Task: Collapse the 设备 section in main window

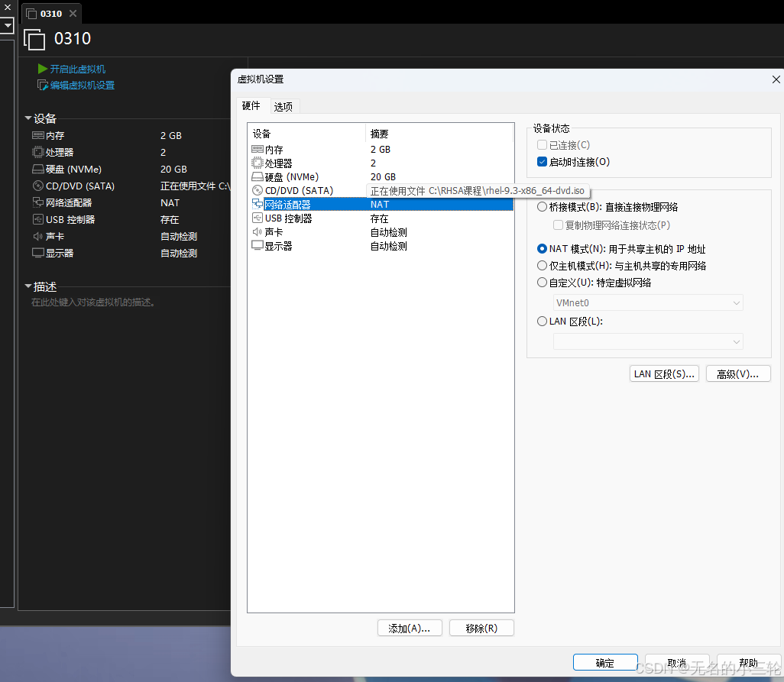Action: (x=28, y=118)
